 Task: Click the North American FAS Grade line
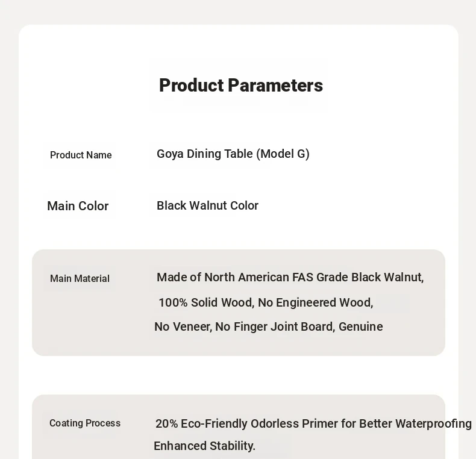click(290, 278)
